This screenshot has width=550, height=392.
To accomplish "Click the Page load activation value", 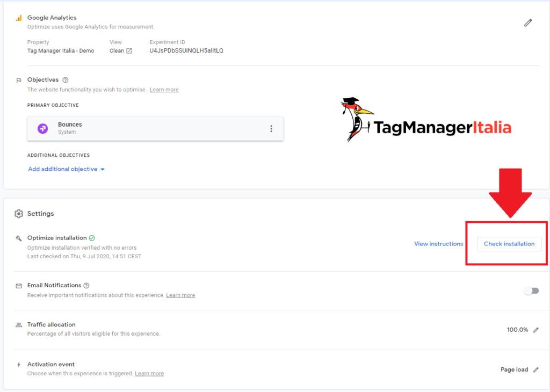I will tap(514, 369).
